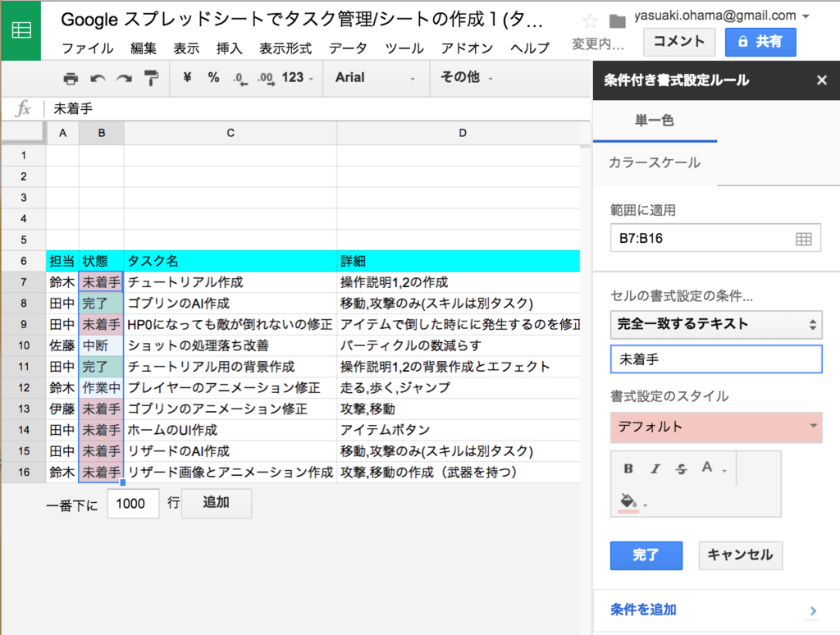Screen dimensions: 840x635
Task: Decrease decimal places
Action: coord(240,79)
